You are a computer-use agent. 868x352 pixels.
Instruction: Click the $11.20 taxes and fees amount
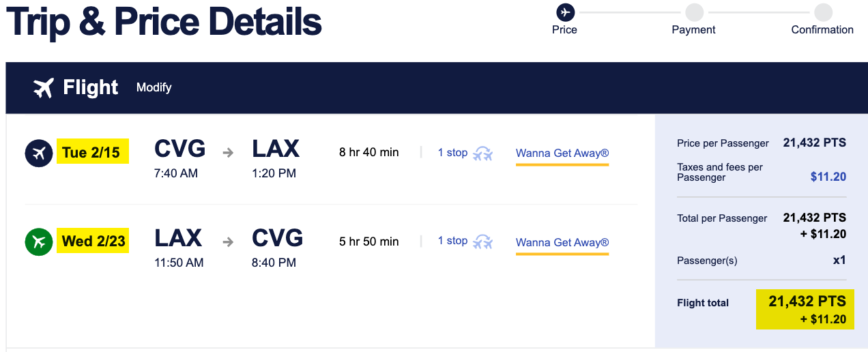(x=828, y=177)
